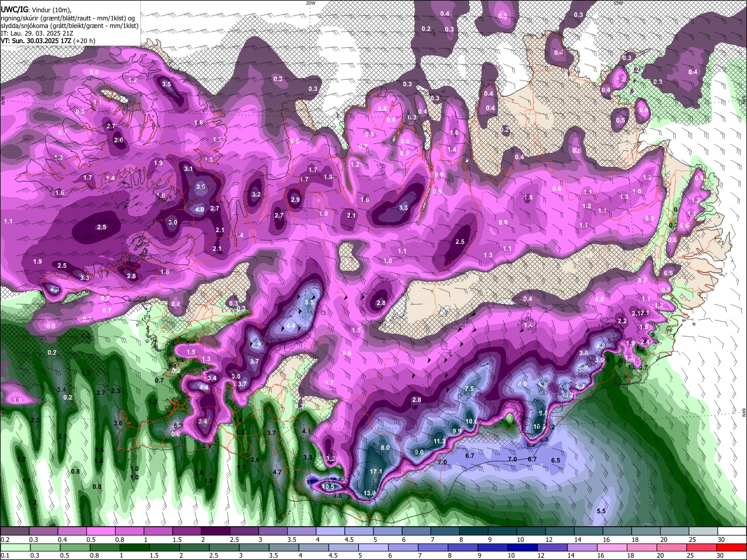The image size is (747, 560).
Task: Click the 11.3 precipitation value label
Action: (x=439, y=442)
